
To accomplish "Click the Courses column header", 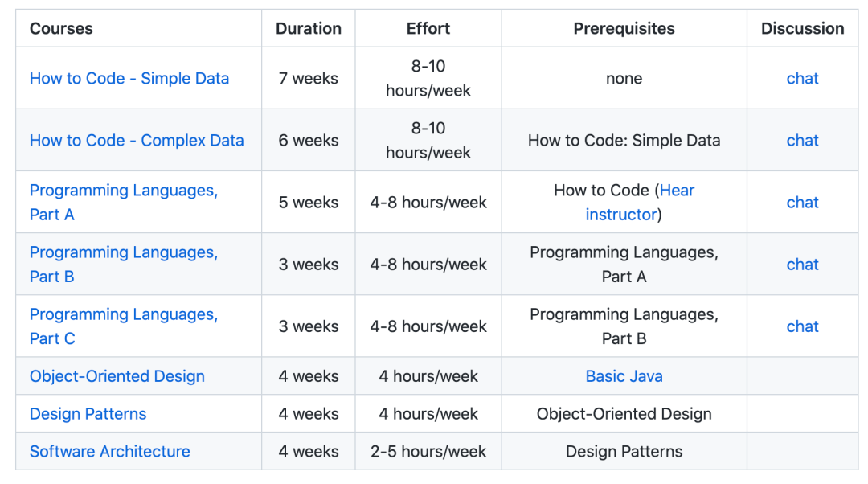I will [x=61, y=28].
